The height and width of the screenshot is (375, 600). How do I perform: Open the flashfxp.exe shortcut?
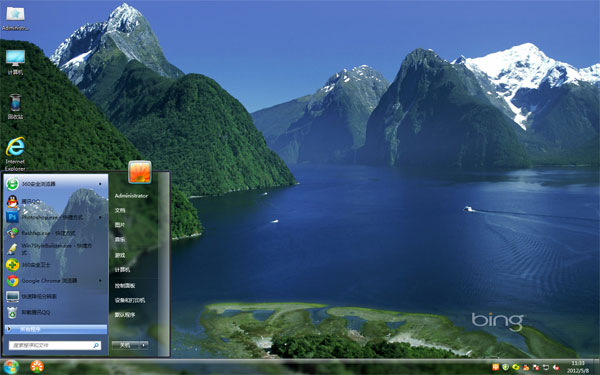pyautogui.click(x=55, y=233)
